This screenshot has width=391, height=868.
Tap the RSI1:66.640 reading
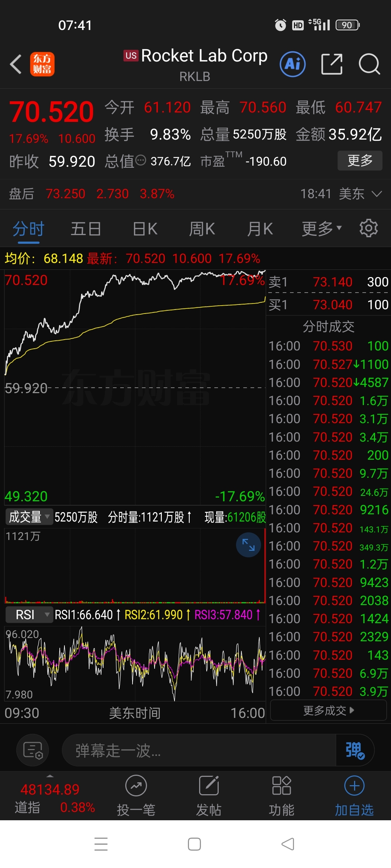87,614
